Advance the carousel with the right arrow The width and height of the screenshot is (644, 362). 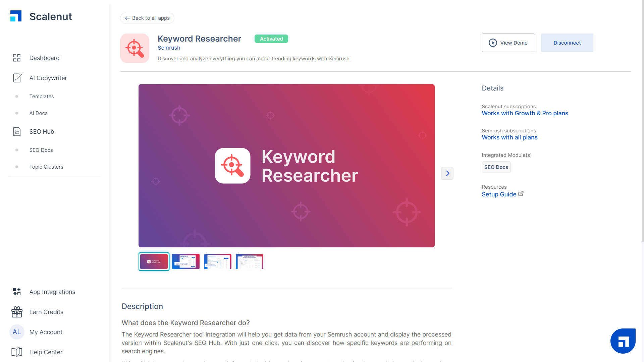(447, 173)
